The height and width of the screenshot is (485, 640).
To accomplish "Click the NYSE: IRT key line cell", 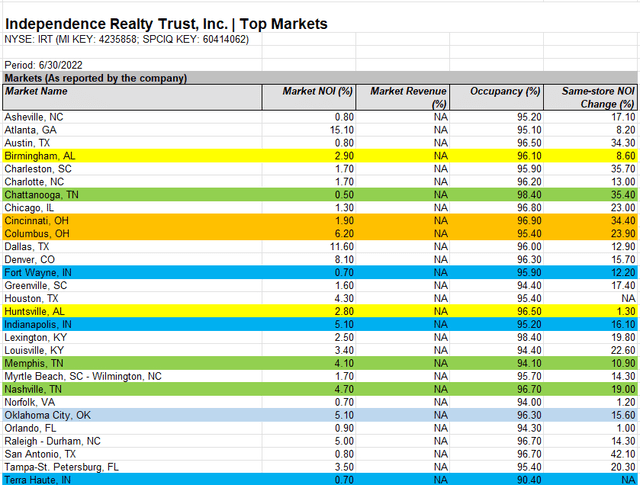I will [127, 39].
